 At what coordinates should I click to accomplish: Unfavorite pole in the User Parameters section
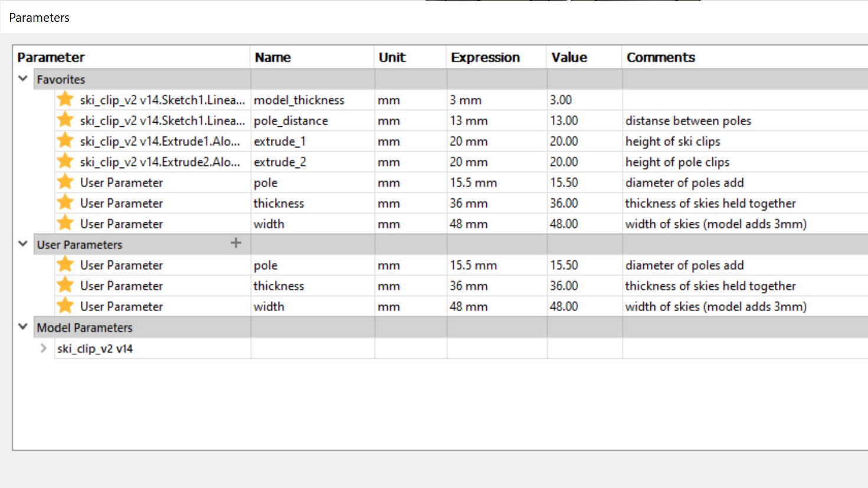(65, 264)
